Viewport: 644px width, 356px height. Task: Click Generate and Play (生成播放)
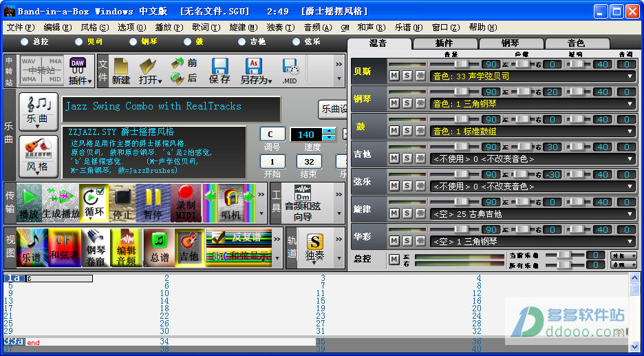coord(61,203)
